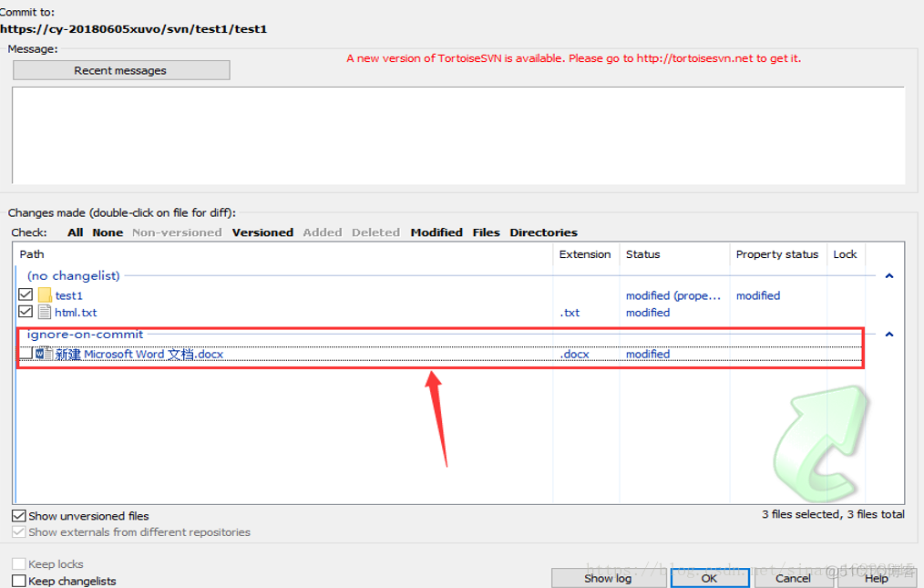Toggle Show unversioned files checkbox
924x588 pixels.
19,516
